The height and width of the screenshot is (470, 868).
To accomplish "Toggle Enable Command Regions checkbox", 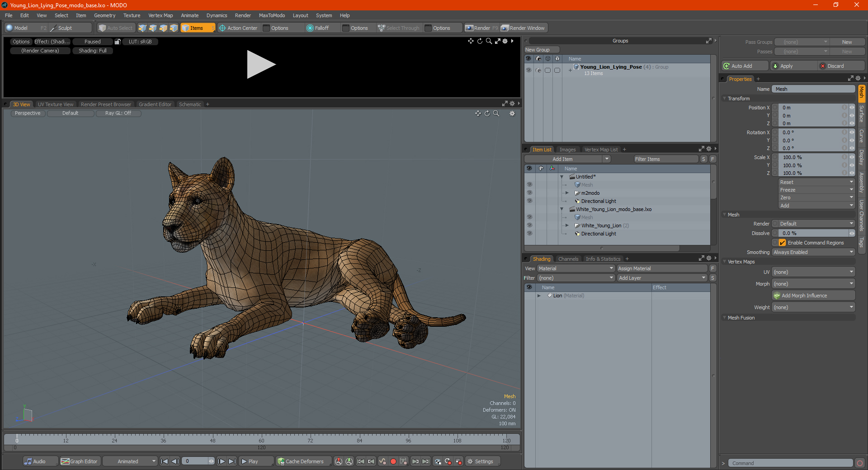I will (782, 243).
